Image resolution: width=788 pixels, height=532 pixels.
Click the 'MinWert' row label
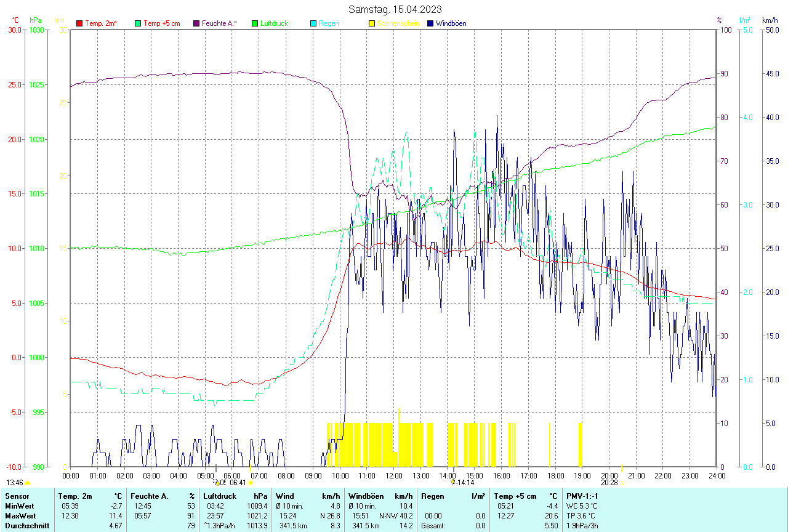pos(19,506)
